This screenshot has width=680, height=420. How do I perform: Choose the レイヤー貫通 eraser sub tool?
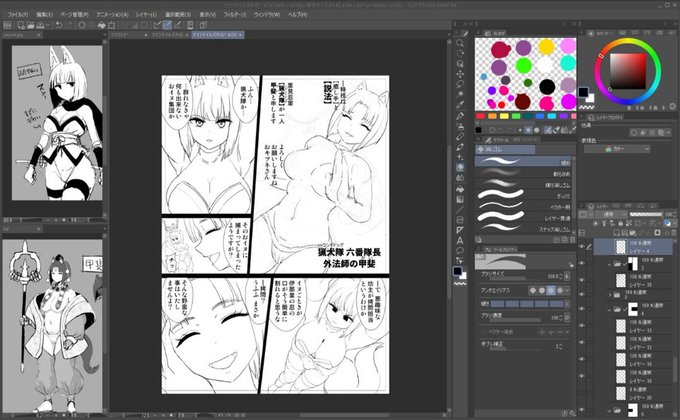523,218
